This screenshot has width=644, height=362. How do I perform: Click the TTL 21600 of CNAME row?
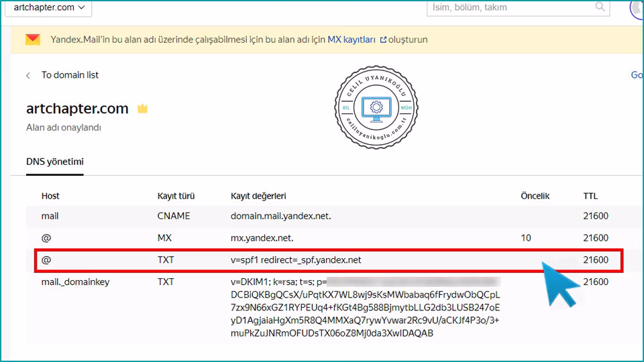596,217
